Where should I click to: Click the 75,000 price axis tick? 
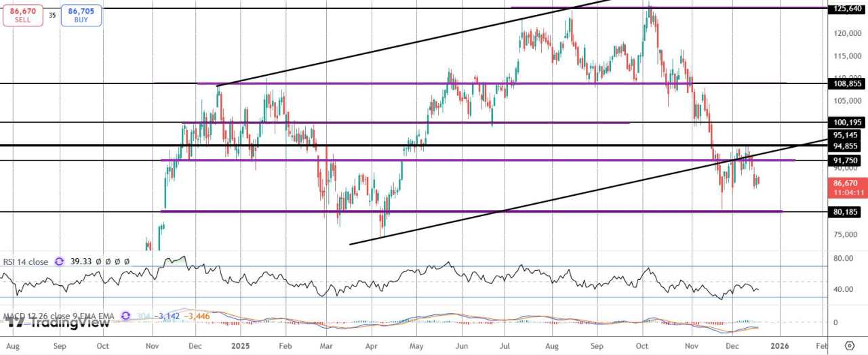(847, 235)
